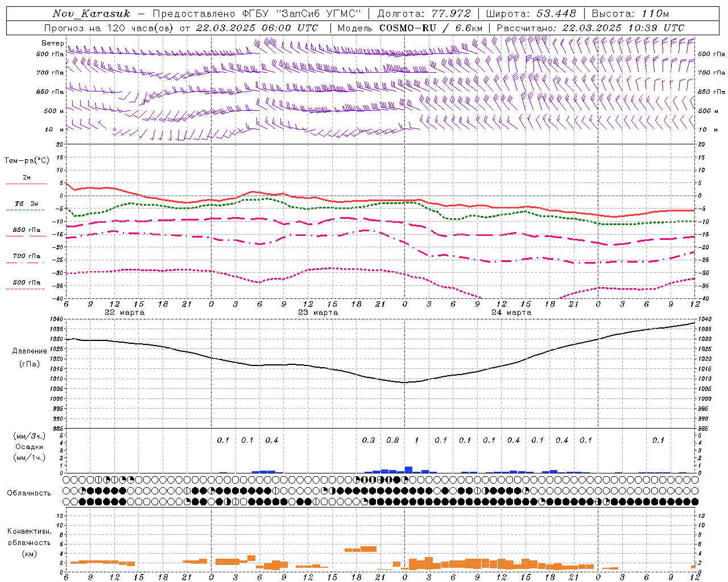Screen dimensions: 728x582
Task: Click the (мм/3ч.) precipitation unit label
Action: (x=30, y=436)
